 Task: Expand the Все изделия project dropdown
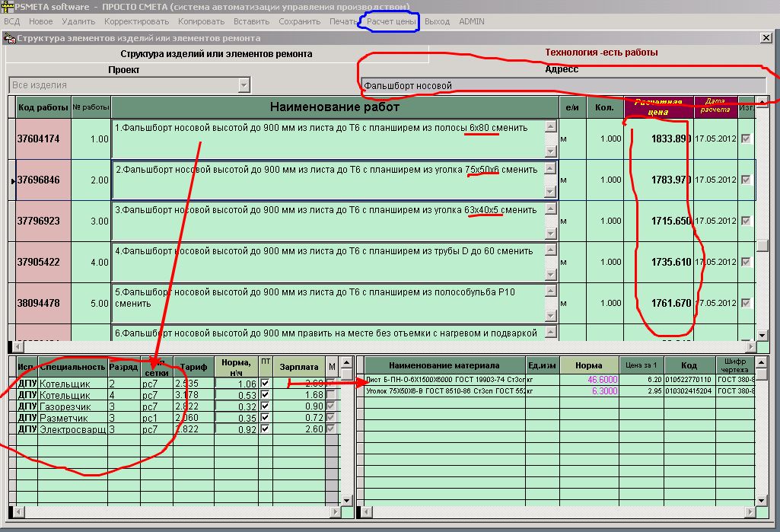(244, 85)
